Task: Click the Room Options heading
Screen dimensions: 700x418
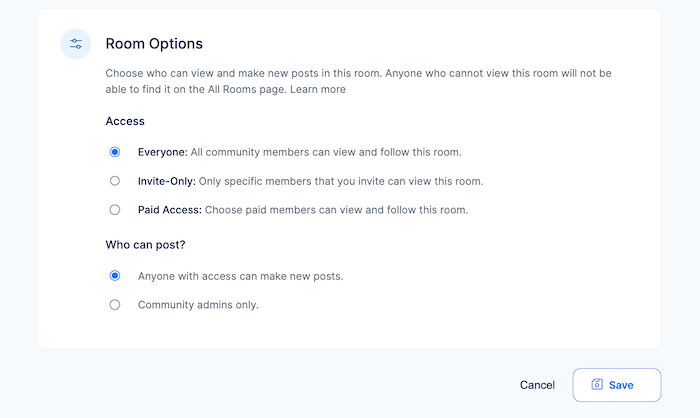Action: tap(154, 44)
